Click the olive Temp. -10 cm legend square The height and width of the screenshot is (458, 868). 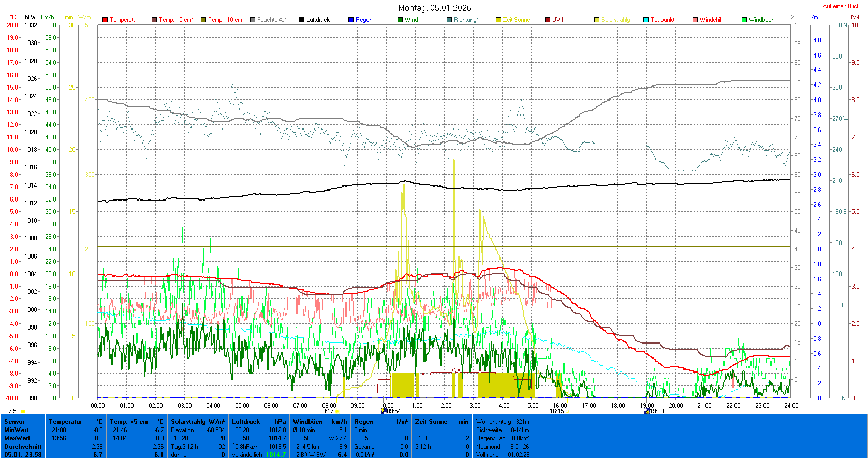click(x=203, y=20)
